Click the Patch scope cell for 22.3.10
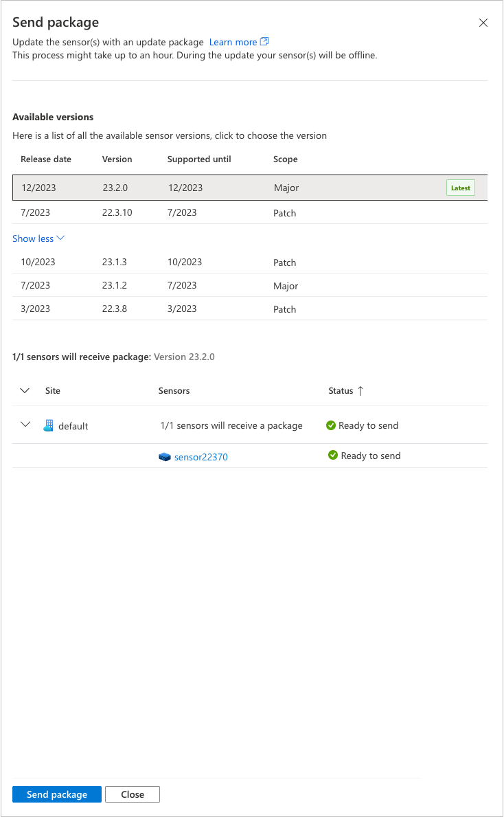504x817 pixels. tap(285, 213)
